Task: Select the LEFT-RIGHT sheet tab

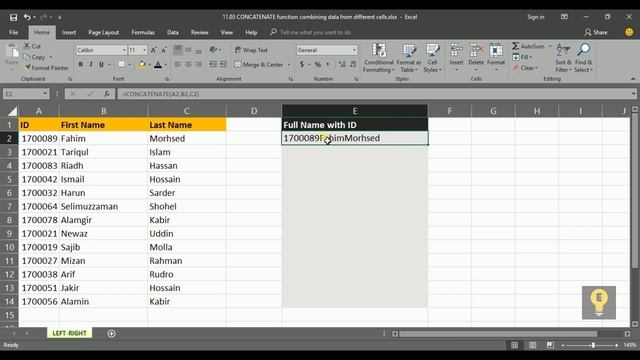Action: [x=69, y=333]
